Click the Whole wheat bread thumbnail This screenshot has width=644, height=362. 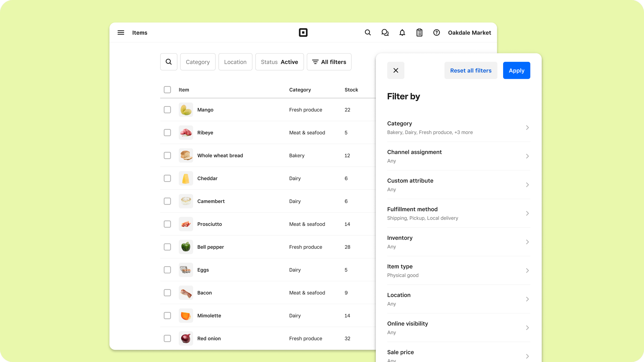186,156
